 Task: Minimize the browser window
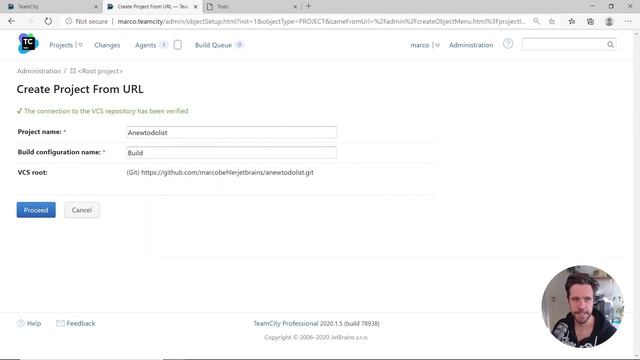tap(592, 6)
